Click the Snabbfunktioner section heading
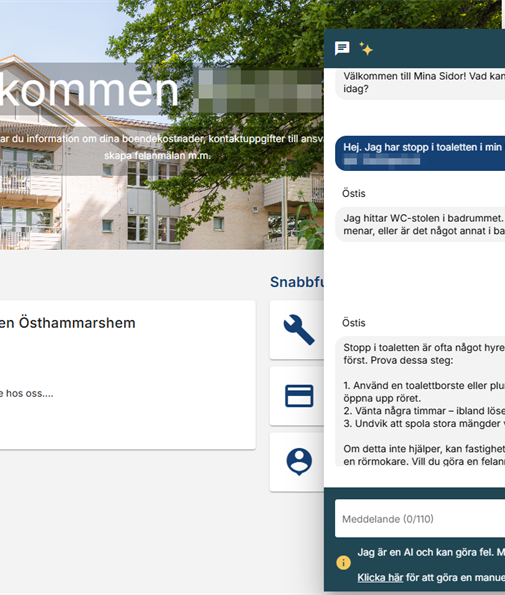 pos(297,282)
